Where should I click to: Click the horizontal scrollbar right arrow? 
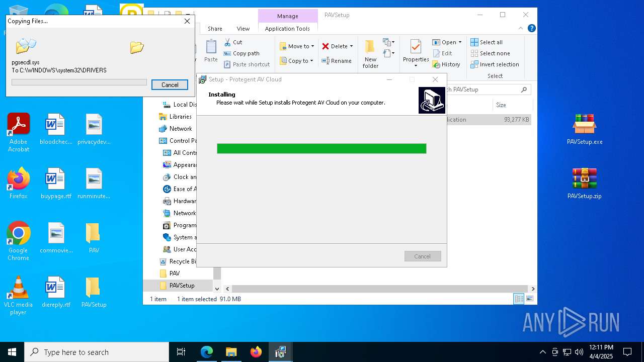(x=533, y=289)
